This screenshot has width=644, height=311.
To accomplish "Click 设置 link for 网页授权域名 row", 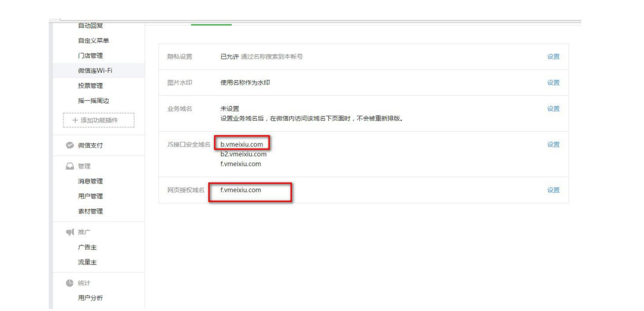I will pyautogui.click(x=553, y=190).
